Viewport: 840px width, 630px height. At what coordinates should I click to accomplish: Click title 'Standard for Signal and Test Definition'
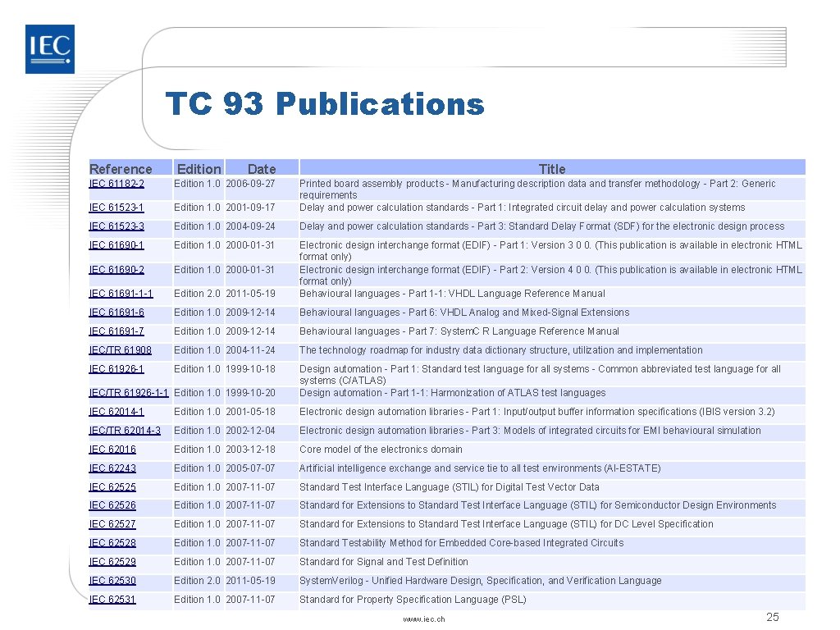tap(384, 562)
